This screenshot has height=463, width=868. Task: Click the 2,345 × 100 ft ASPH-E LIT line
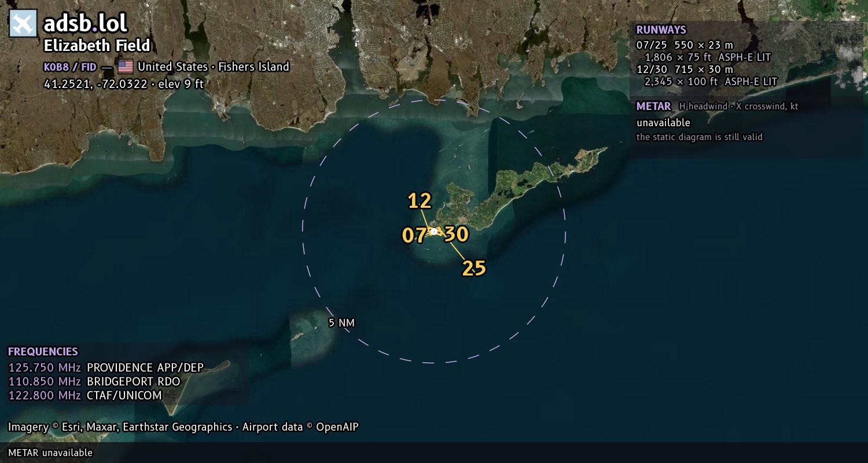pyautogui.click(x=711, y=82)
